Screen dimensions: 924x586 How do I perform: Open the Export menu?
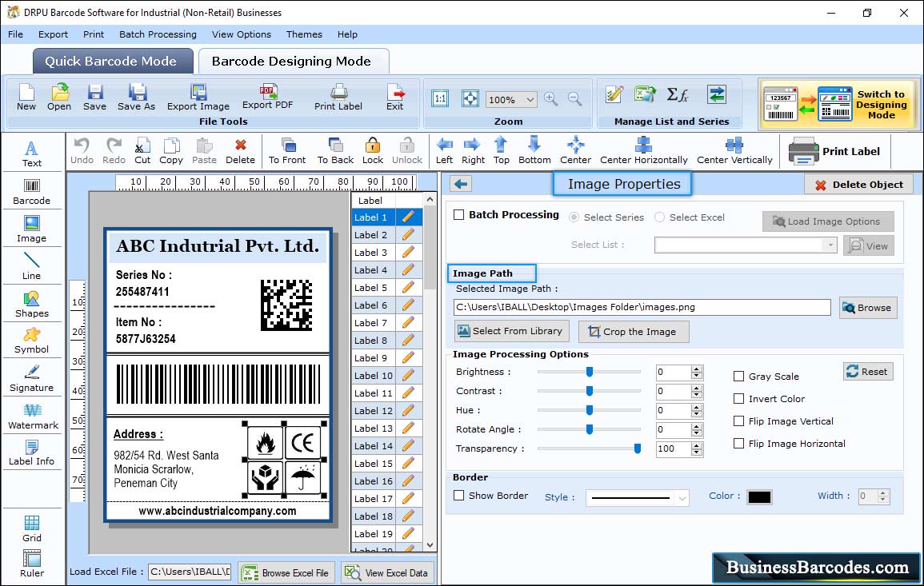click(x=53, y=34)
